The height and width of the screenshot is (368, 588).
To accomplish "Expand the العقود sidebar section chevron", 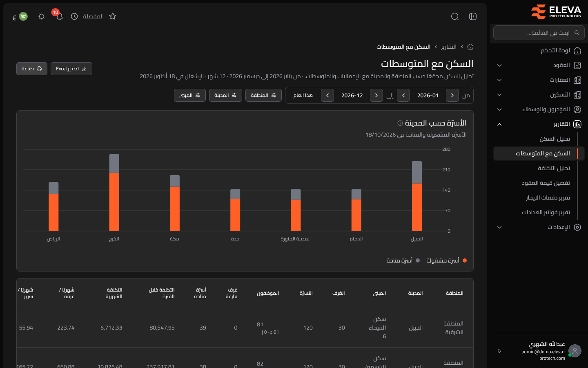I will (x=499, y=65).
